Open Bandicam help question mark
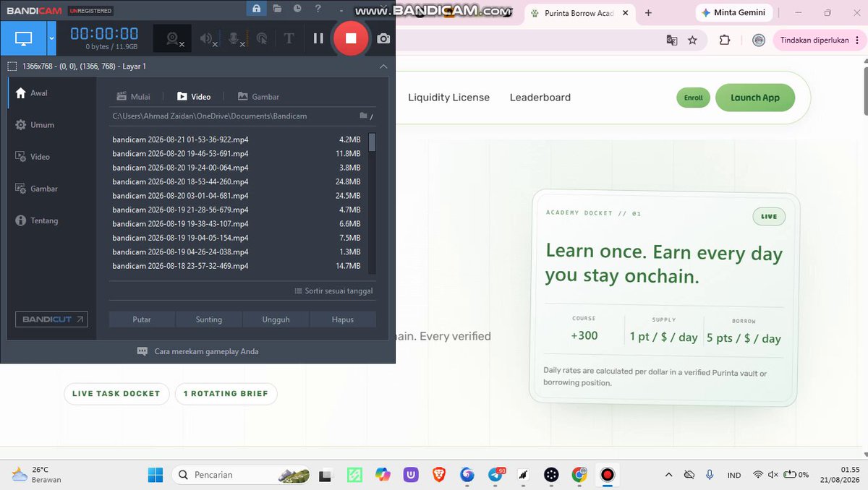The height and width of the screenshot is (490, 868). [318, 9]
